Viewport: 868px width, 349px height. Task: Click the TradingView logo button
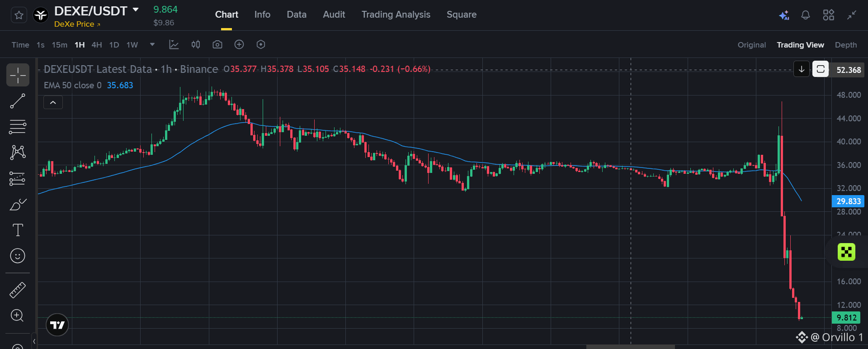point(57,325)
